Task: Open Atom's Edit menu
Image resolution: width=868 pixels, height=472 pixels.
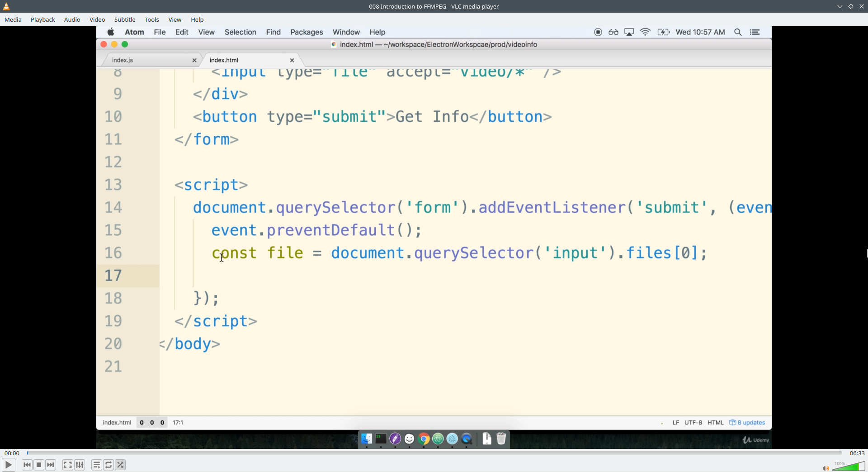Action: coord(182,32)
